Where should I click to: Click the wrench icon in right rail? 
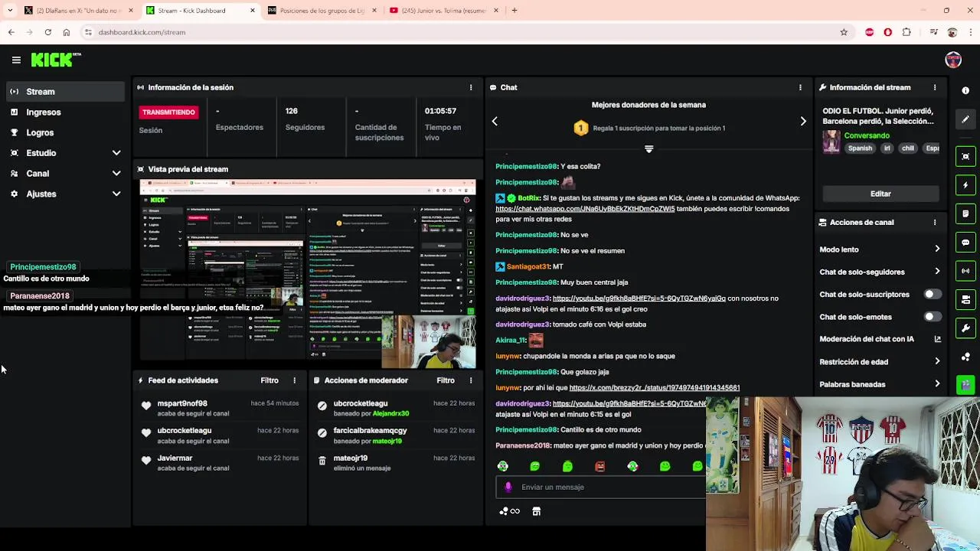(965, 328)
